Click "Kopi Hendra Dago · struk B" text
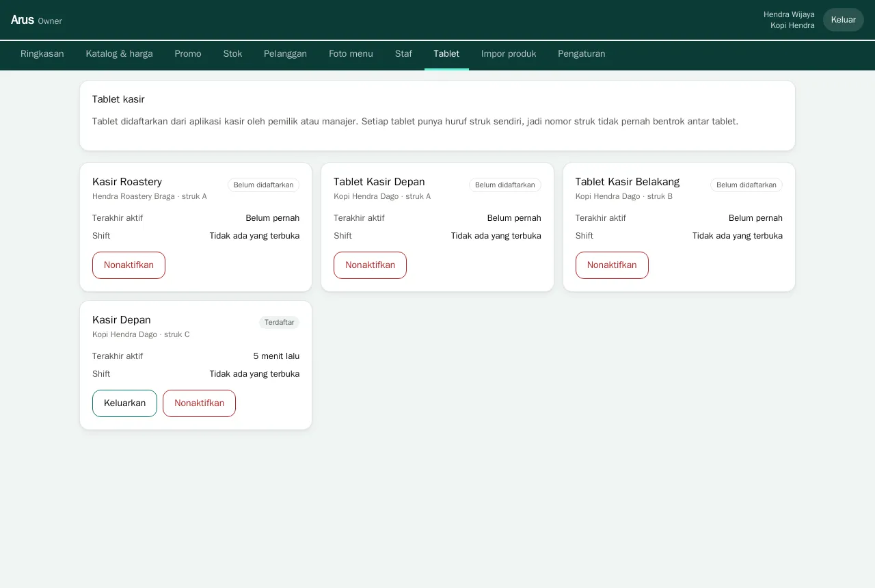The image size is (875, 588). pyautogui.click(x=624, y=196)
